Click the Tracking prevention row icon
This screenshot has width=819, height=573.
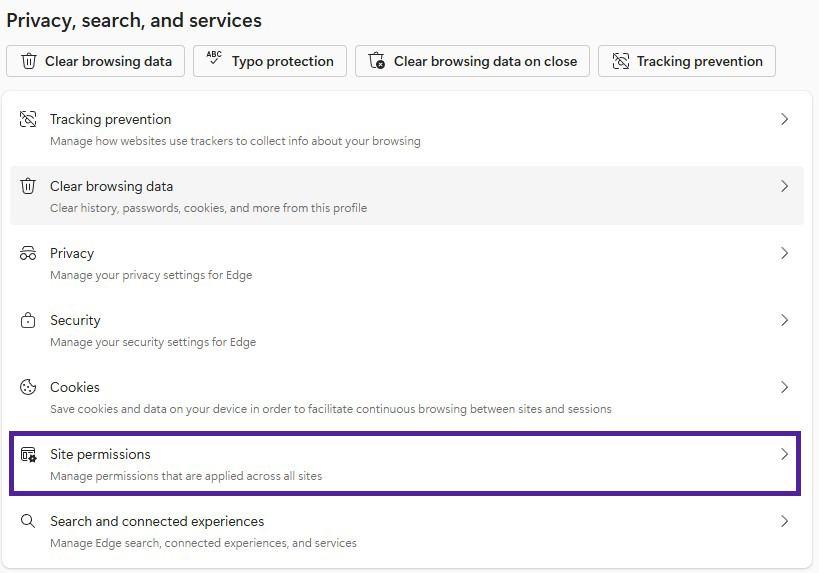tap(28, 120)
